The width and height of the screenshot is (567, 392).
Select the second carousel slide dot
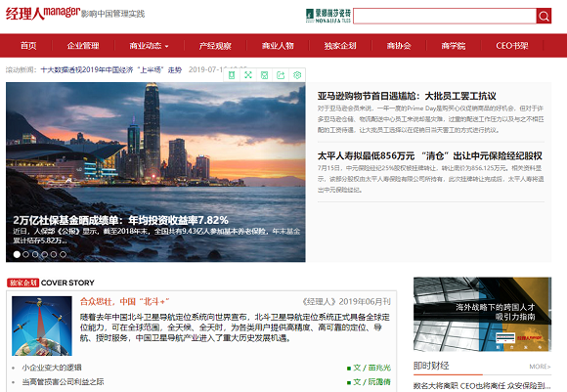[x=25, y=254]
